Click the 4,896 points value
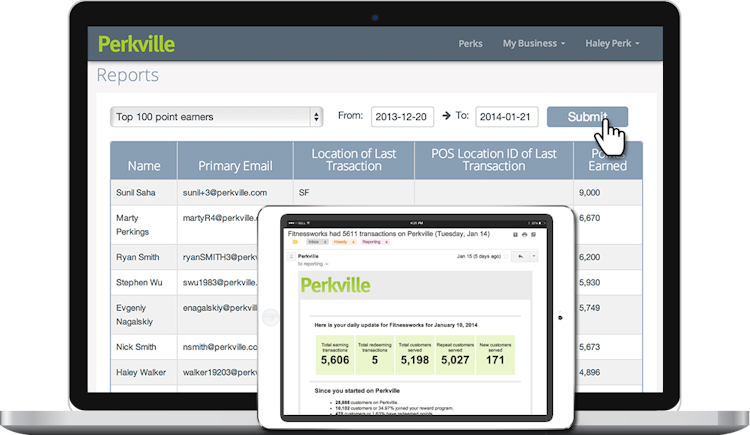The height and width of the screenshot is (435, 750). (x=589, y=372)
